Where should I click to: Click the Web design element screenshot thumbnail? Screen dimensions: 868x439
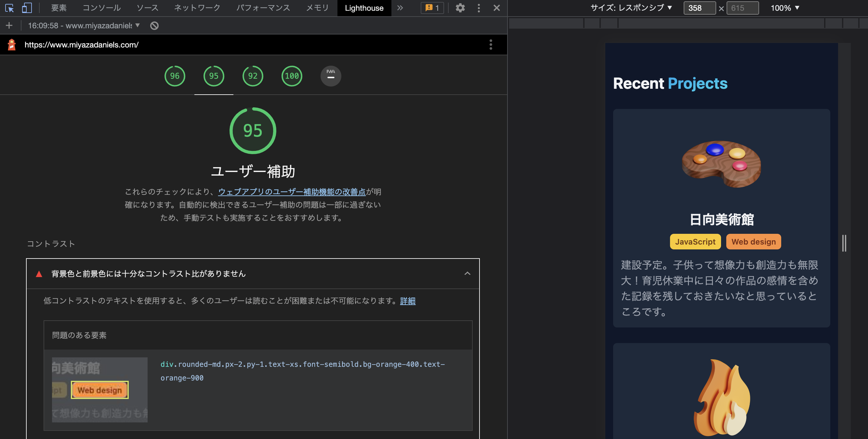point(100,390)
